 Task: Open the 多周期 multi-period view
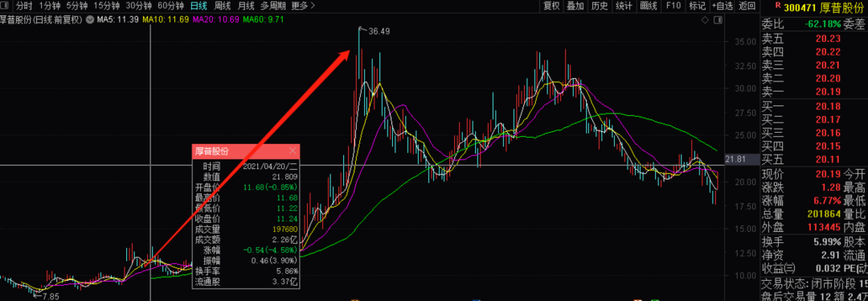[273, 6]
